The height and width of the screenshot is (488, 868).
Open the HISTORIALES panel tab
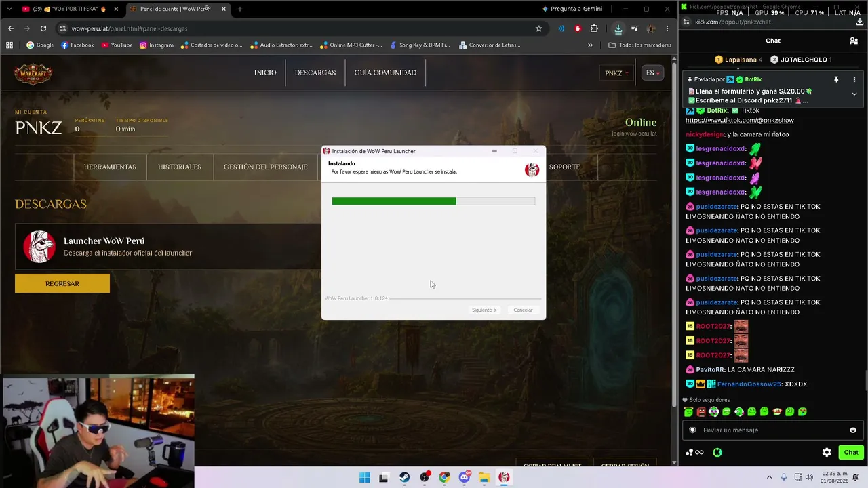(180, 167)
